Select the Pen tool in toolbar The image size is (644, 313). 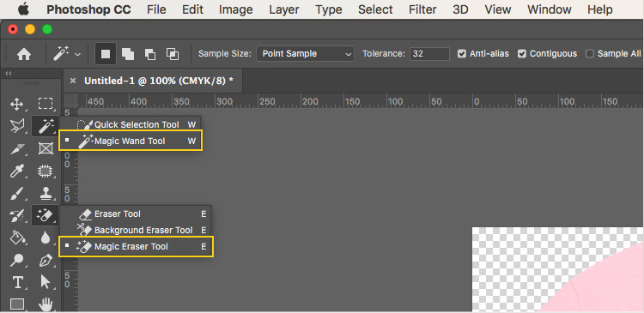point(46,260)
